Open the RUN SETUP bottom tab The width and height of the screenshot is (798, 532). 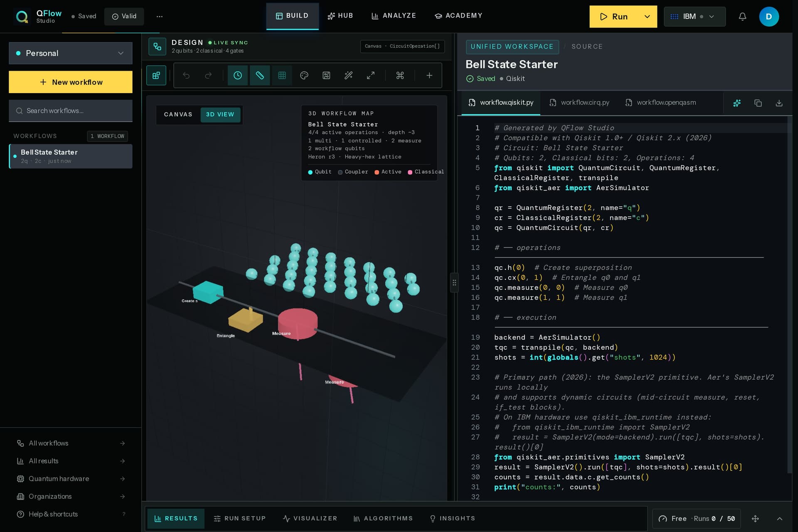[x=240, y=519]
